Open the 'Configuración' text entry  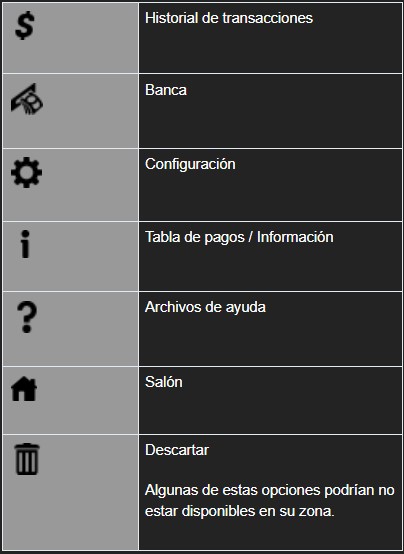190,164
